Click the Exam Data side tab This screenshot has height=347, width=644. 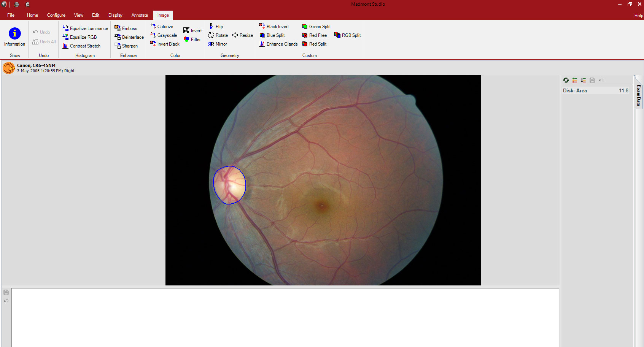[x=639, y=95]
